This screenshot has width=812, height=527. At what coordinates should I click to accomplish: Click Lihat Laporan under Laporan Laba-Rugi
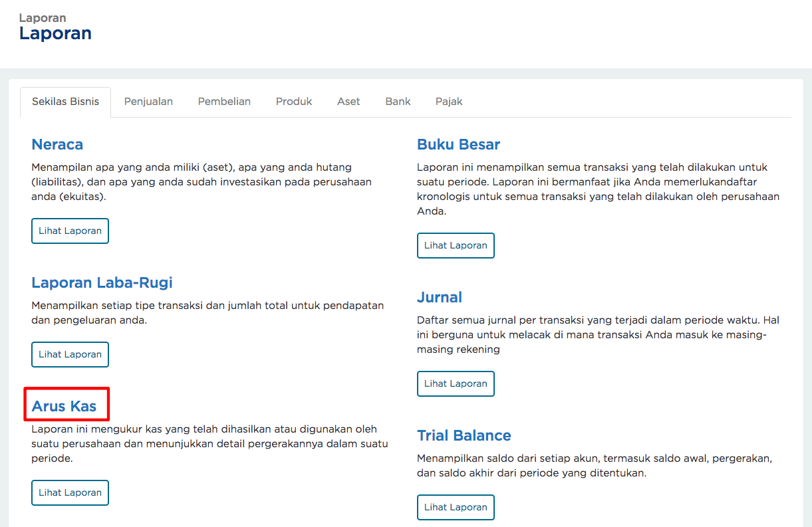pyautogui.click(x=70, y=354)
